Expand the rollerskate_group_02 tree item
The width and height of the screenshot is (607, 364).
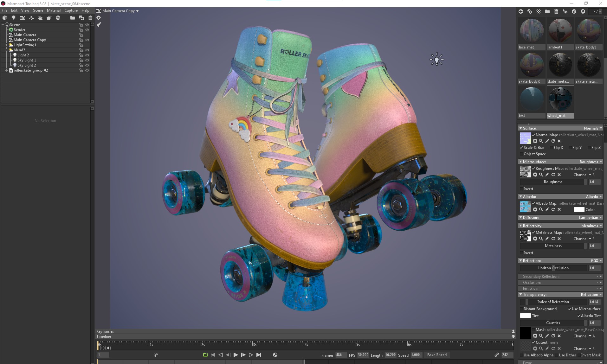pyautogui.click(x=6, y=70)
